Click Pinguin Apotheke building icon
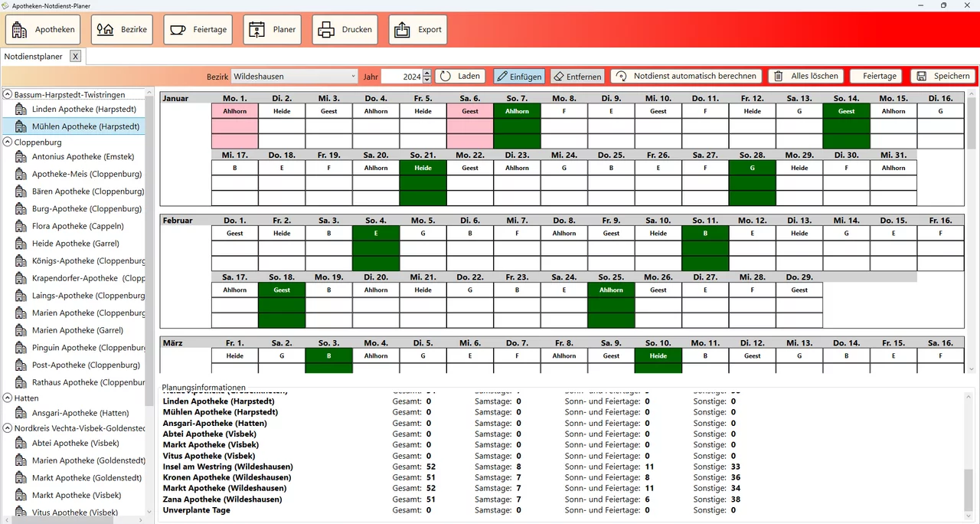The width and height of the screenshot is (980, 524). click(21, 348)
